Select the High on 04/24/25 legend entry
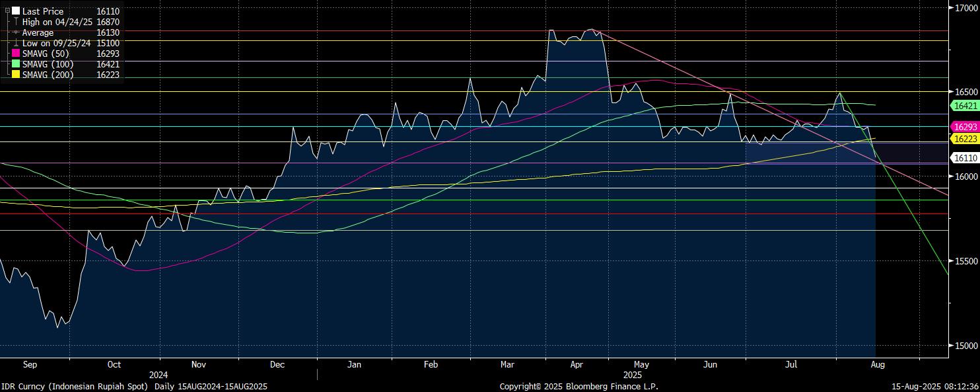 pyautogui.click(x=55, y=22)
